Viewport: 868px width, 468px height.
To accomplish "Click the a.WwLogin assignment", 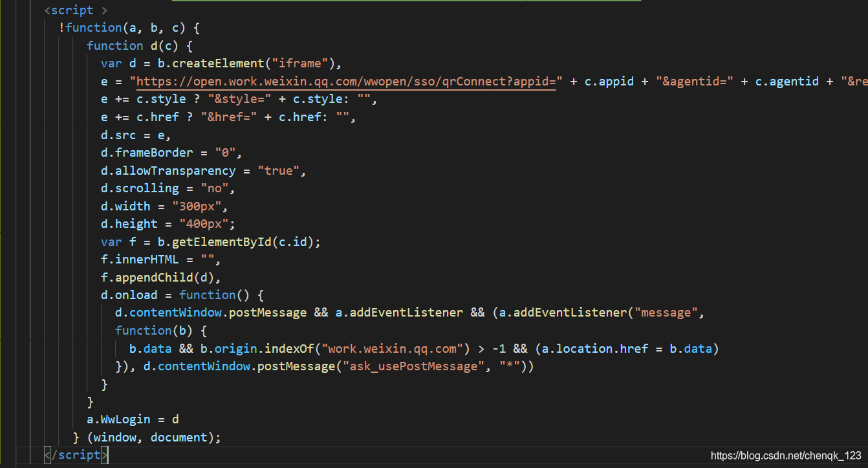I will [133, 419].
